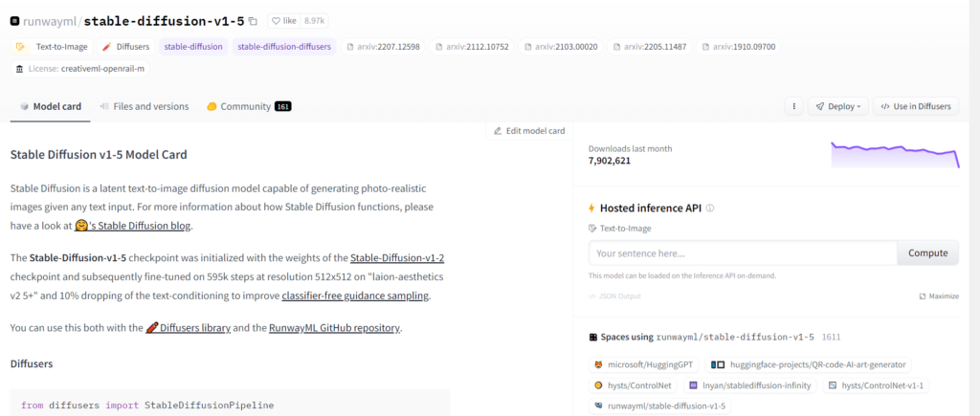Open the runwayml/stable-diffusion-v1-5 space
Viewport: 980px width, 416px height.
pyautogui.click(x=660, y=406)
